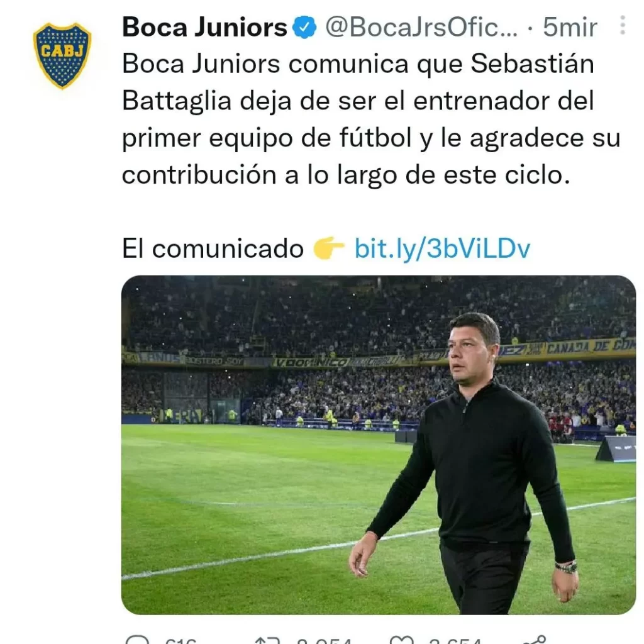Click the pointing hand emoji
Screen dimensions: 644x644
328,248
